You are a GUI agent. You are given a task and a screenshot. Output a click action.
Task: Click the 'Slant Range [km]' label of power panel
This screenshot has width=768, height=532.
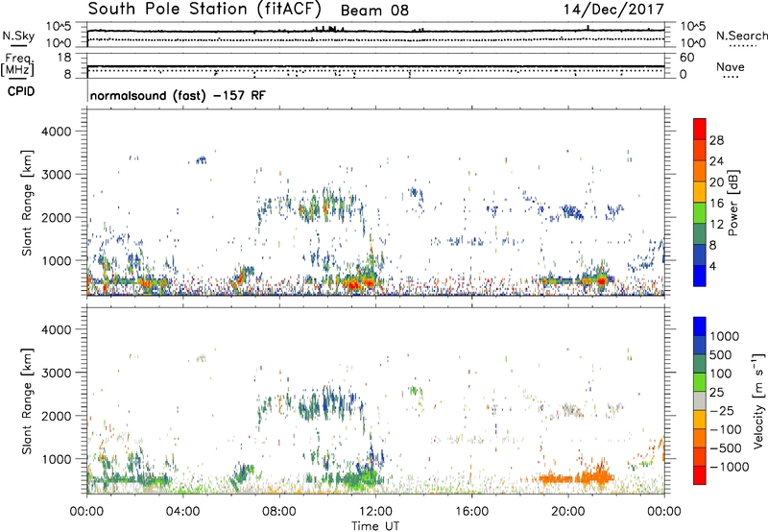(x=27, y=204)
